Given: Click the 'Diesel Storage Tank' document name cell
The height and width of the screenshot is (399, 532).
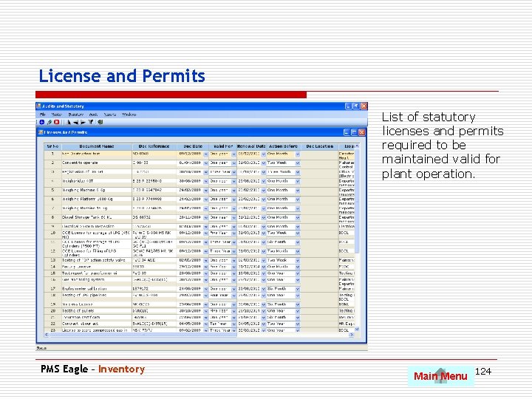Looking at the screenshot, I should click(96, 217).
